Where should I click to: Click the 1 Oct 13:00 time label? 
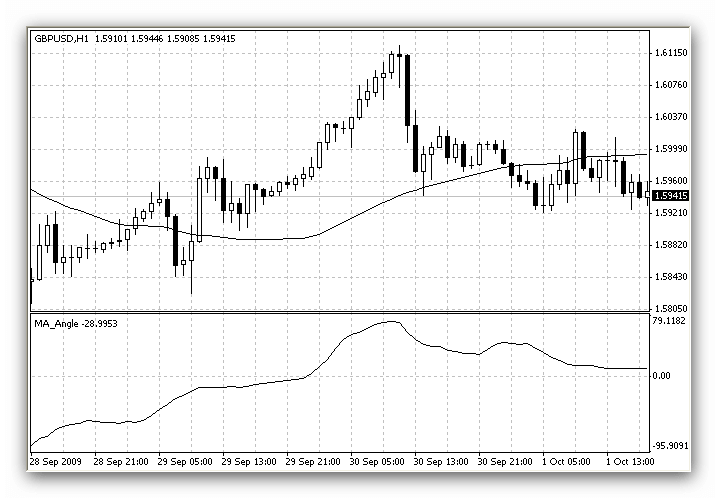pyautogui.click(x=630, y=462)
